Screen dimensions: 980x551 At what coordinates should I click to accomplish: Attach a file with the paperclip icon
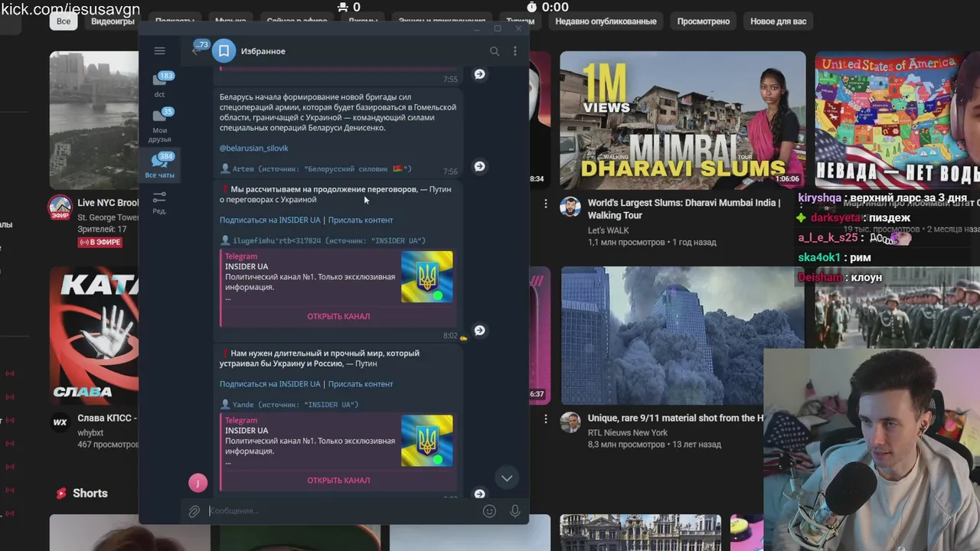tap(194, 511)
